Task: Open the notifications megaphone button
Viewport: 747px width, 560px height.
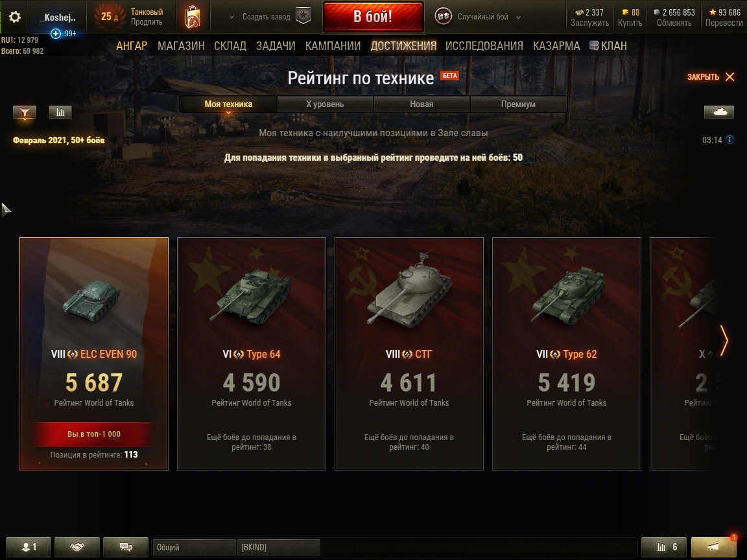Action: (713, 546)
